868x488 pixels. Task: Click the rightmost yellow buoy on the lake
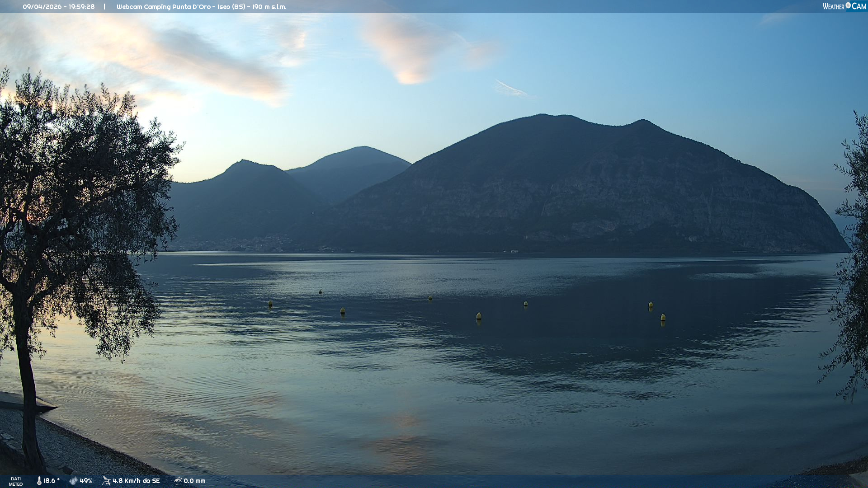tap(663, 317)
